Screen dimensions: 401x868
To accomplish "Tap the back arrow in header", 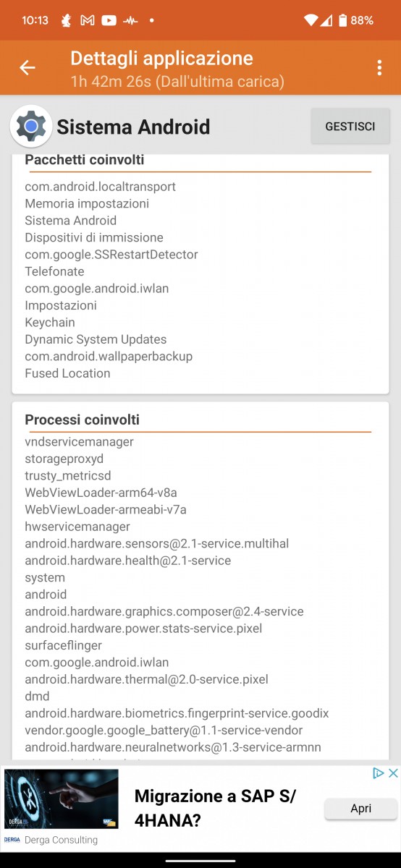I will [x=28, y=68].
